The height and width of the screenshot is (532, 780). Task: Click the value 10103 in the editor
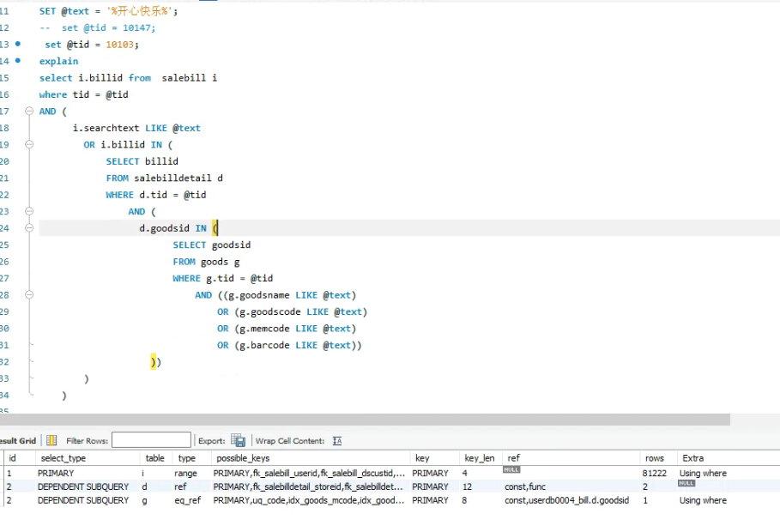tap(119, 45)
